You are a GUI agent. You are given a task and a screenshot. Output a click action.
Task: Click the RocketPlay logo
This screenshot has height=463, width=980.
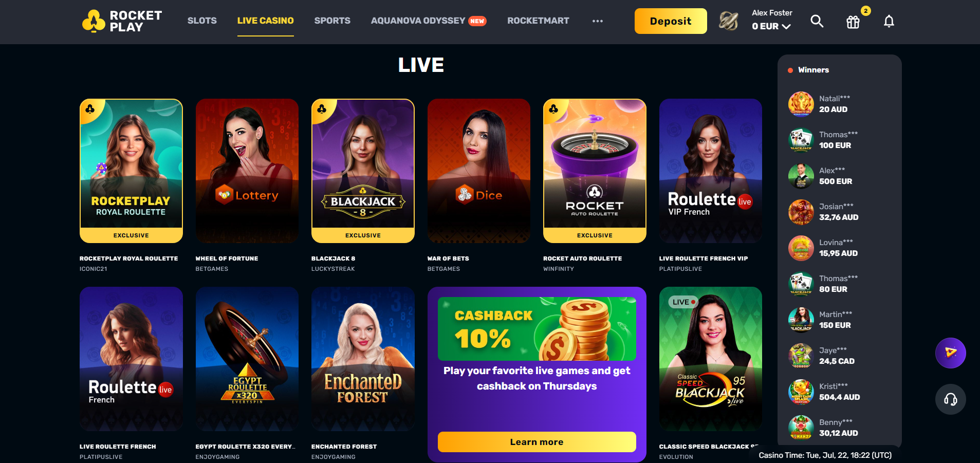pos(122,21)
